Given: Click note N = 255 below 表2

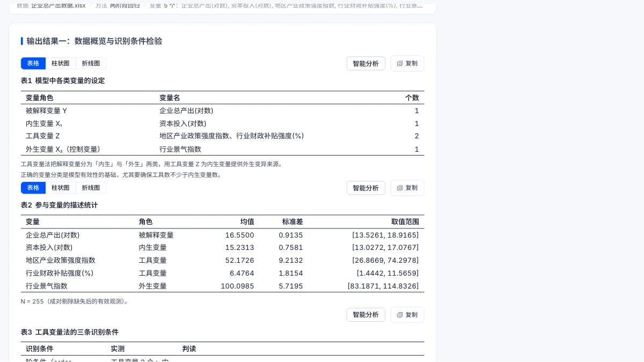Looking at the screenshot, I should tap(75, 301).
